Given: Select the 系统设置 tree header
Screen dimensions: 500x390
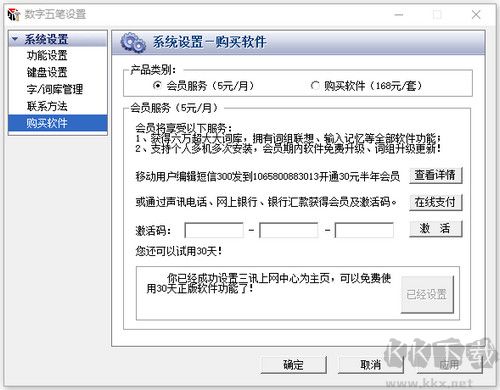Looking at the screenshot, I should click(58, 39).
